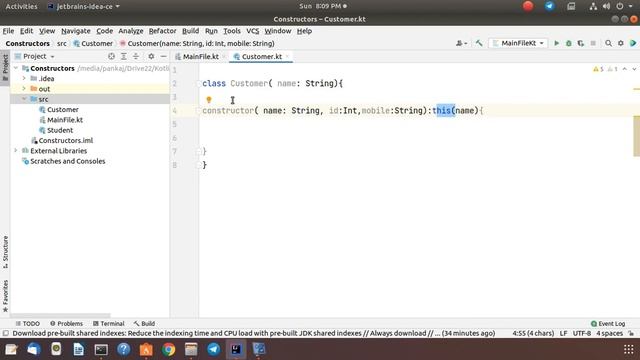Screen dimensions: 640x360
Task: Click Activities in the top bar
Action: [x=21, y=6]
